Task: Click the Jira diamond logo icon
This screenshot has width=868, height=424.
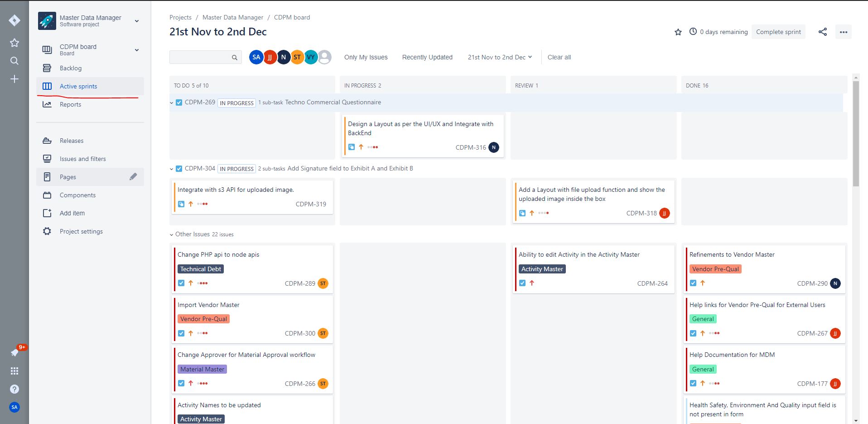Action: pyautogui.click(x=14, y=20)
